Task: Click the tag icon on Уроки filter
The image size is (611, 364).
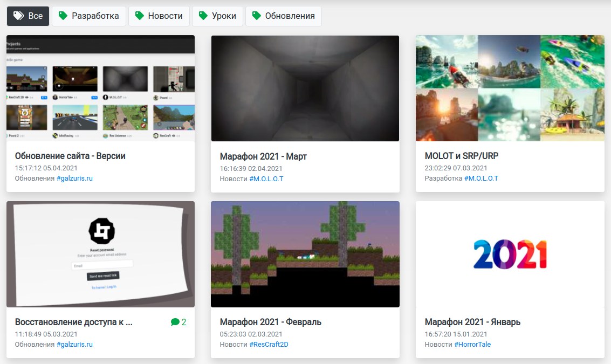Action: pos(203,16)
